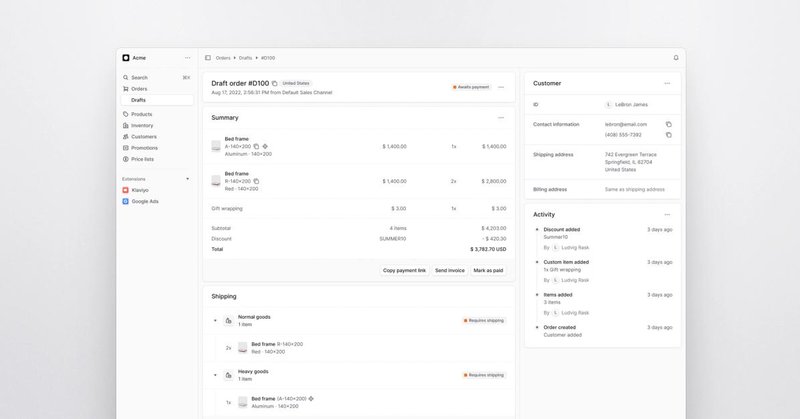Click the Awaits payment status badge
Image resolution: width=800 pixels, height=419 pixels.
click(471, 87)
